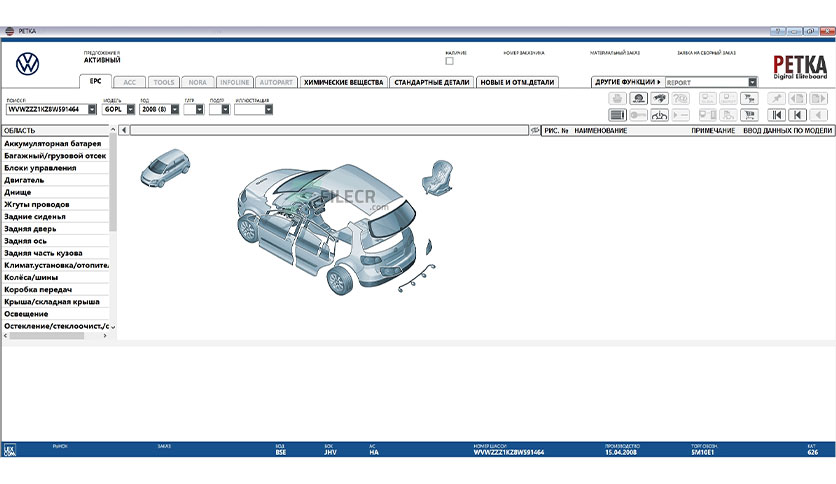
Task: Open the year 2008 (8) dropdown
Action: [x=175, y=110]
